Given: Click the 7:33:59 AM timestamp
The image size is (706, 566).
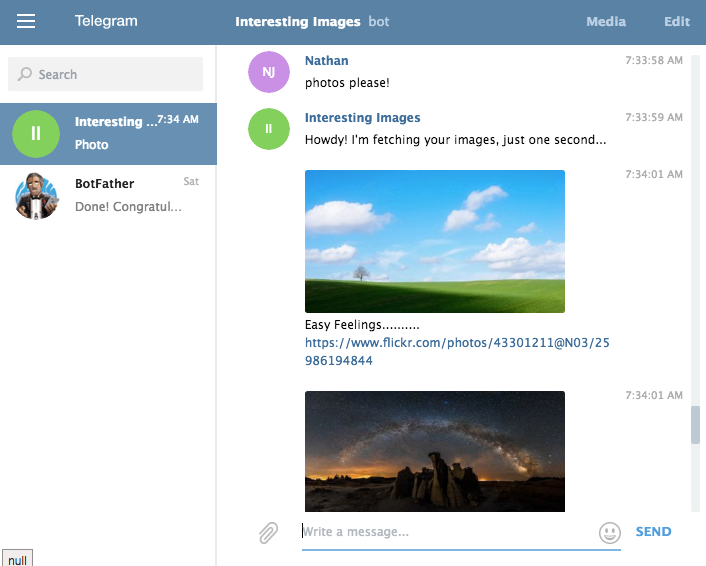Looking at the screenshot, I should coord(654,118).
